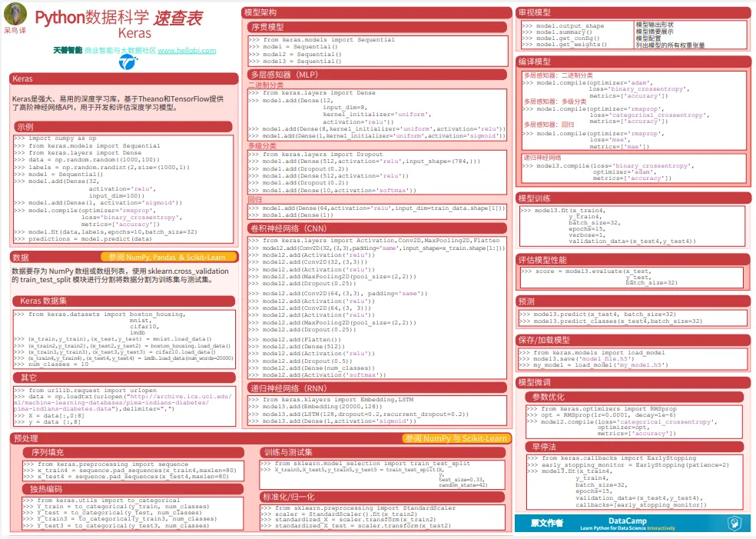Click the 'from keras.callbacks import EarlyStopping' line

(612, 458)
